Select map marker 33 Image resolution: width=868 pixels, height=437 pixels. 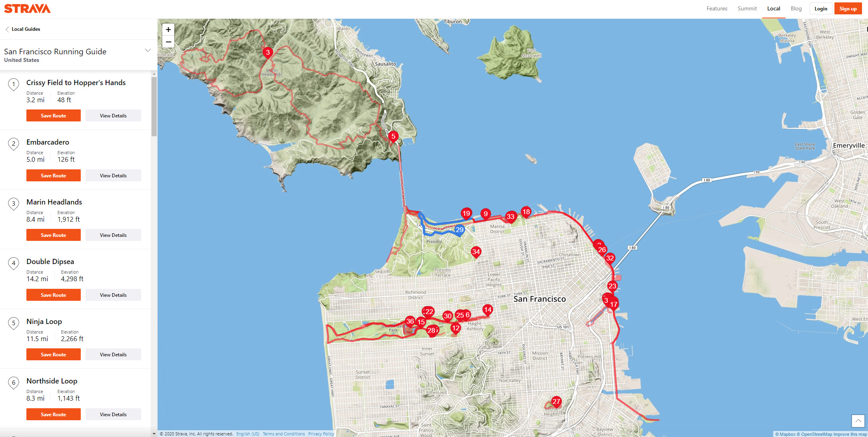pyautogui.click(x=510, y=217)
